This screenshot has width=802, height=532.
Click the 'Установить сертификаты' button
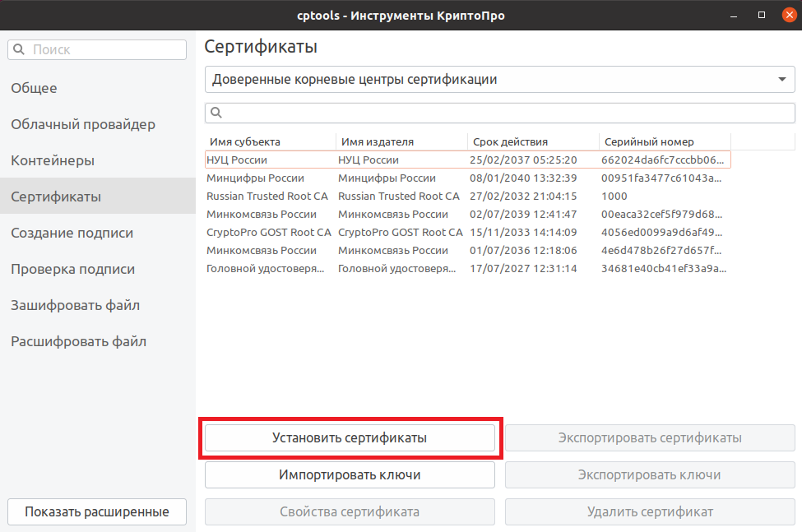(x=350, y=438)
